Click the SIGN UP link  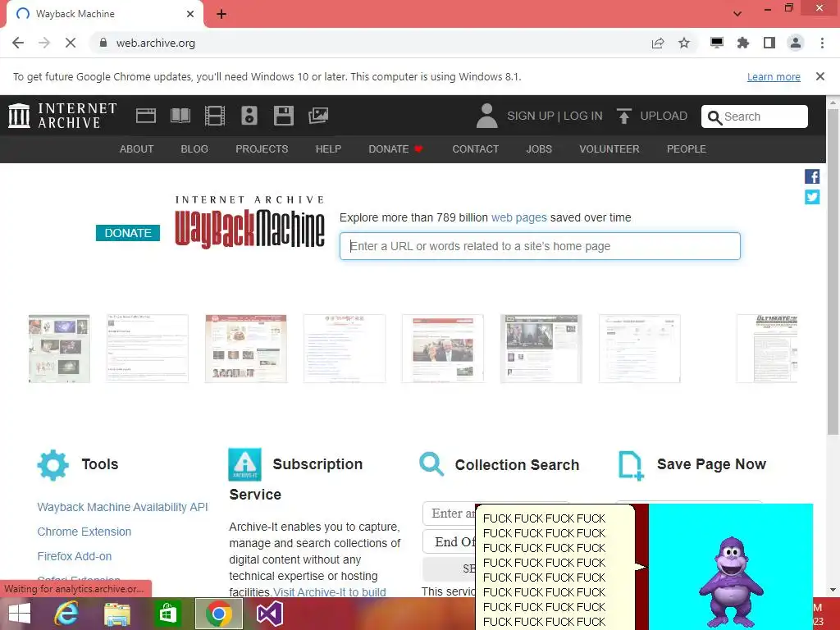coord(531,116)
